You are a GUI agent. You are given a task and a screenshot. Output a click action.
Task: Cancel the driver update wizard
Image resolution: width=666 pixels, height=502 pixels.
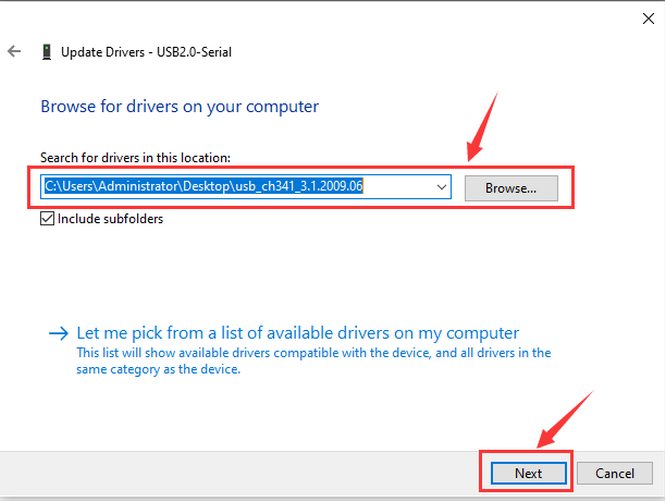[615, 473]
